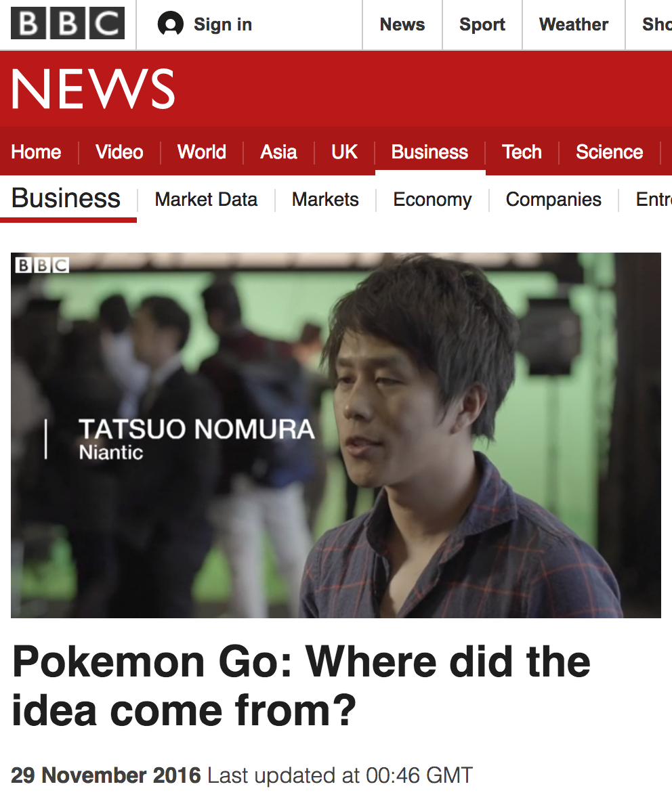Screen dimensions: 672x795
Task: Select the highlighted Business tab
Action: [x=429, y=152]
